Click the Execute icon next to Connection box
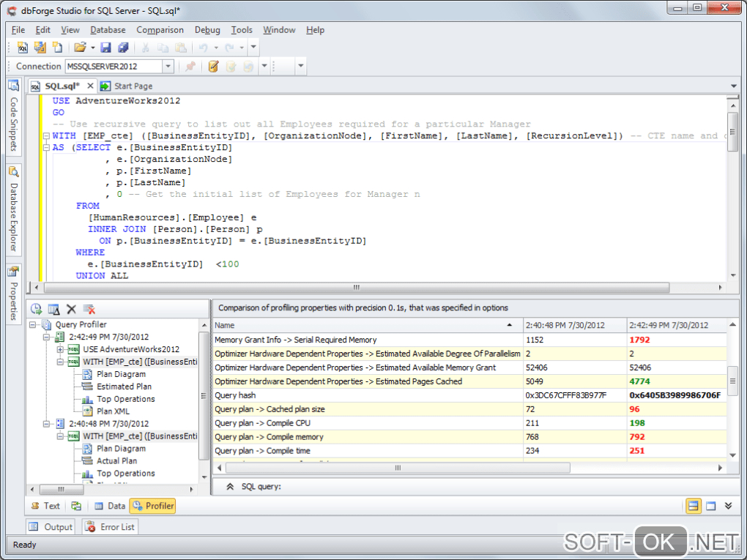The image size is (747, 560). (214, 67)
